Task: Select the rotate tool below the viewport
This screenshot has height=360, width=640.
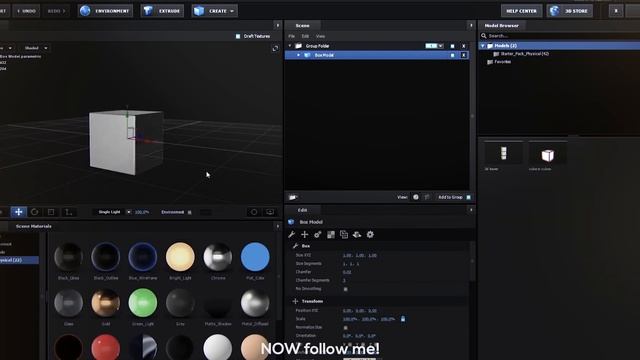Action: 35,212
